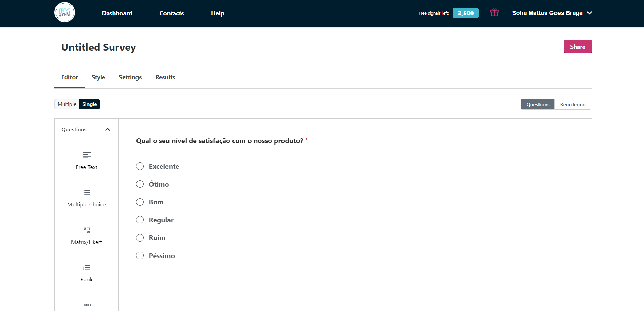
Task: Open the Sofia Mattos Goes Braga account menu
Action: tap(552, 13)
